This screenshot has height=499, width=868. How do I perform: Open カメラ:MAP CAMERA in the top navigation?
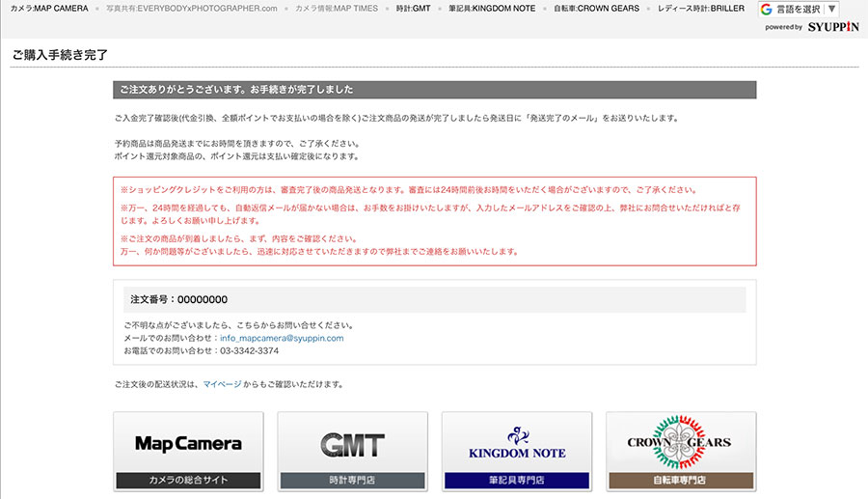[x=44, y=9]
